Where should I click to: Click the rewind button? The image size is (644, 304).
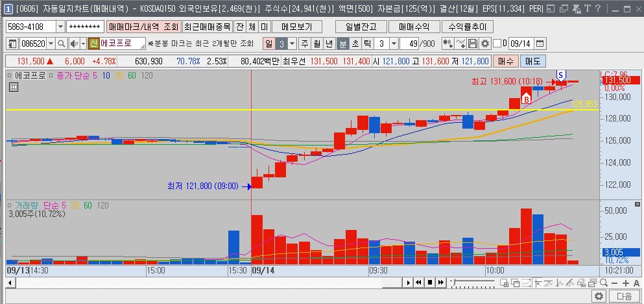point(418,283)
